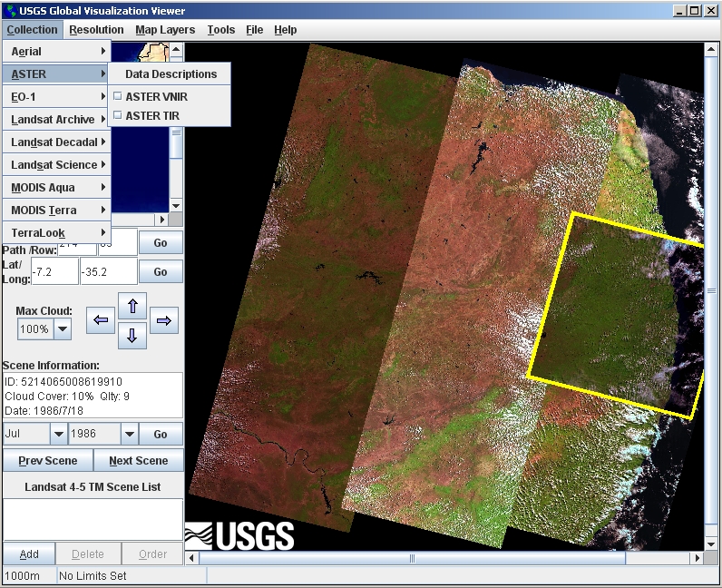Image resolution: width=722 pixels, height=588 pixels.
Task: Open the year dropdown showing 1986
Action: (x=130, y=434)
